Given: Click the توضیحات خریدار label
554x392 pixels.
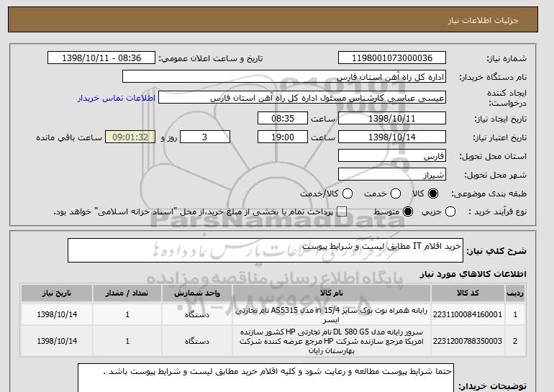Looking at the screenshot, I should point(492,386).
